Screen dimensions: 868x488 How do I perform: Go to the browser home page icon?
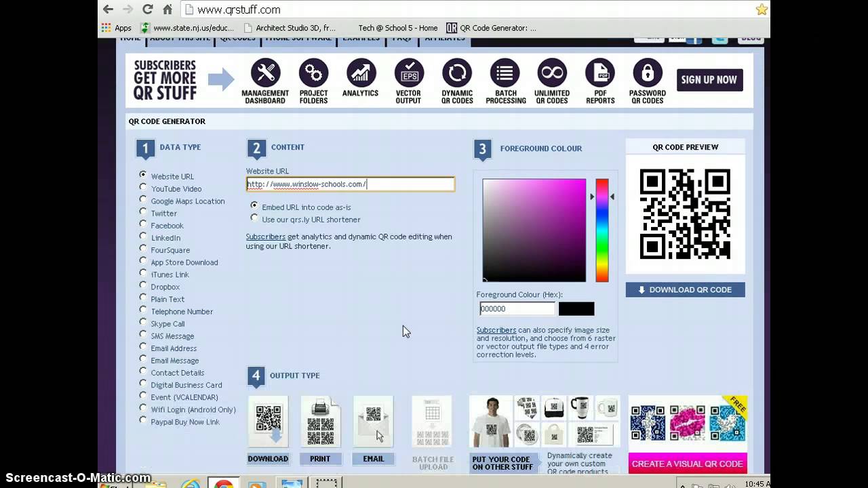point(167,9)
